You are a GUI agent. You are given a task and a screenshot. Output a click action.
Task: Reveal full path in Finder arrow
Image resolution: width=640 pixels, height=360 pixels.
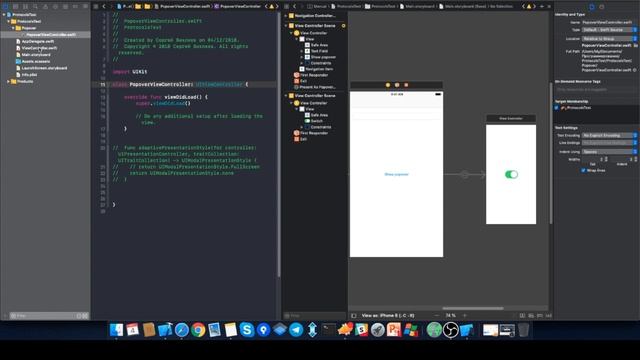click(x=635, y=70)
